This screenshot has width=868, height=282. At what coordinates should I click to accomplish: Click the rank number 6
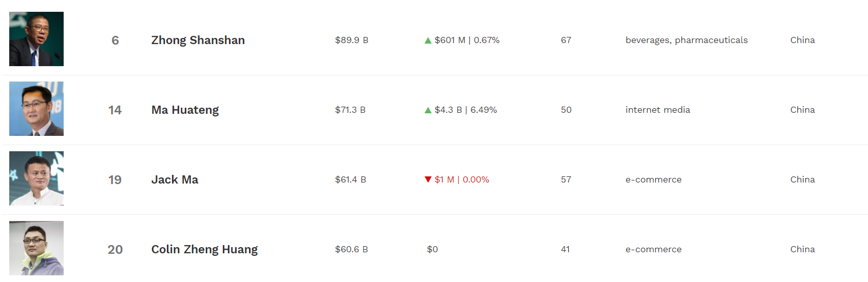coord(115,41)
